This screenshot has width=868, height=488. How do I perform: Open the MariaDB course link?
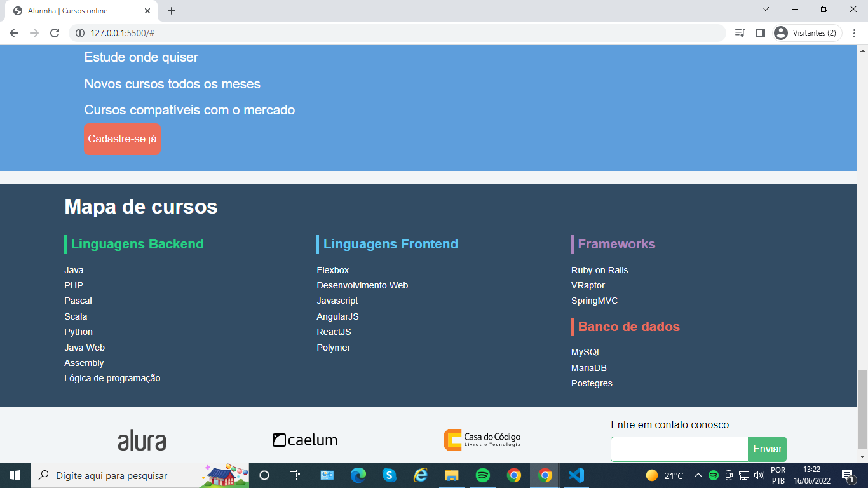[x=589, y=368]
